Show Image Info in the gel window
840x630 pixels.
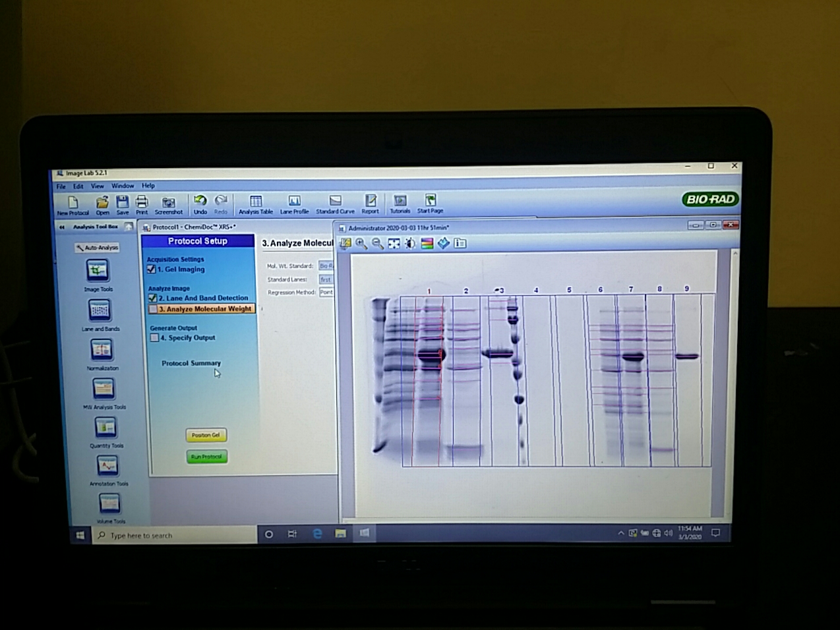coord(460,243)
